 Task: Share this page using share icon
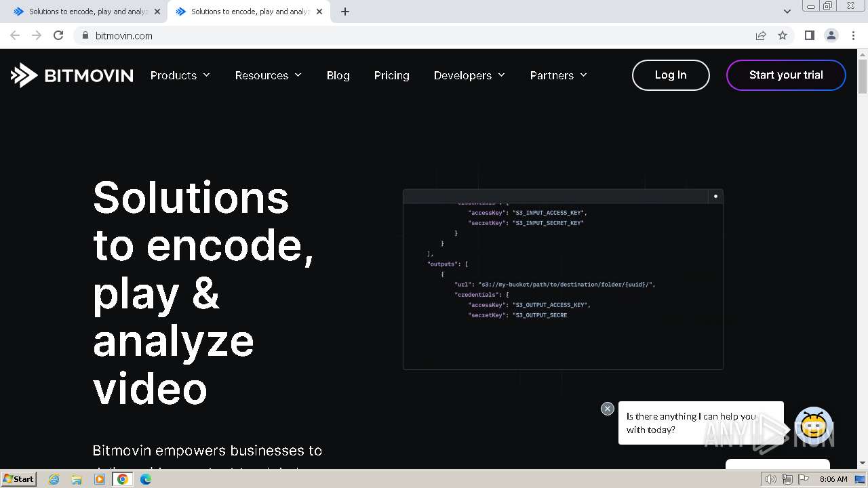[x=761, y=35]
